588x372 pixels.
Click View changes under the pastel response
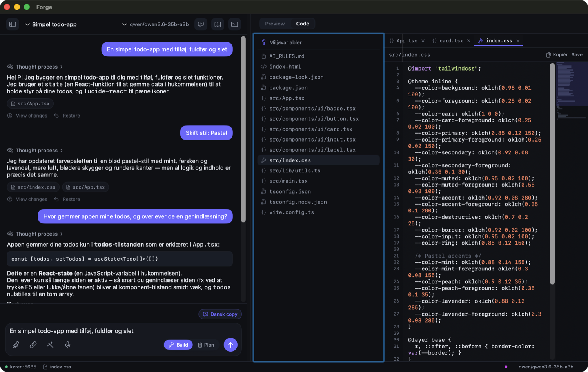click(27, 200)
